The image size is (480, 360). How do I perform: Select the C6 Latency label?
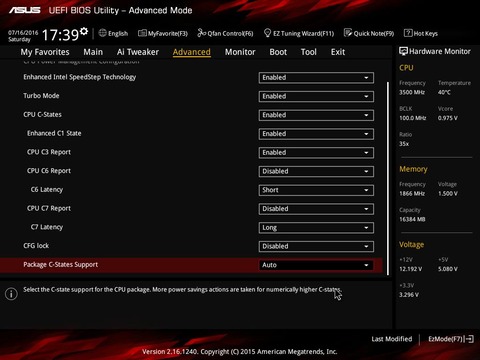(47, 190)
